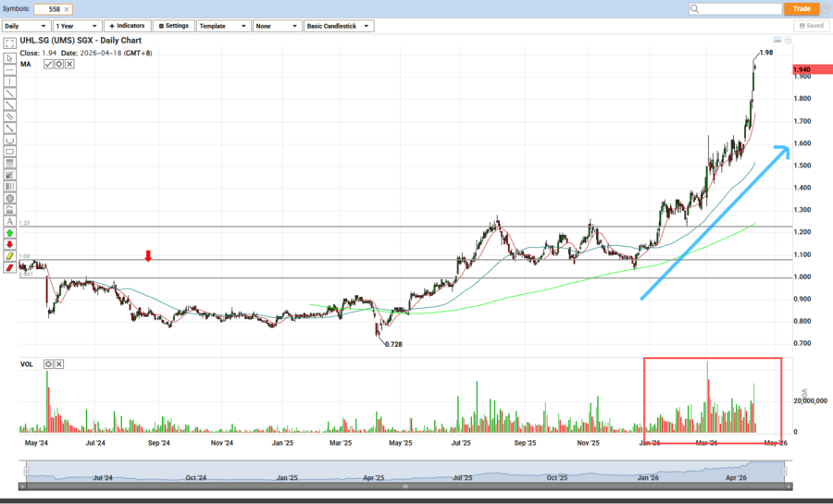
Task: Toggle the MA indicator checkmark
Action: (48, 64)
